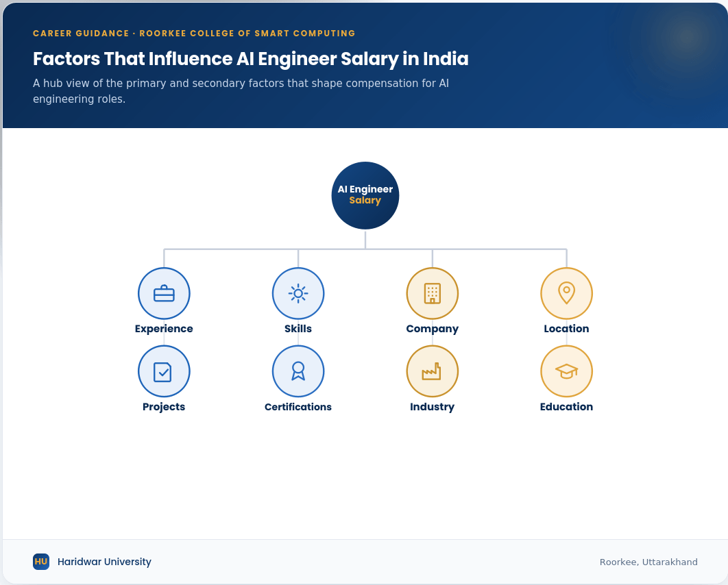
Task: Click the Company label
Action: tap(433, 329)
